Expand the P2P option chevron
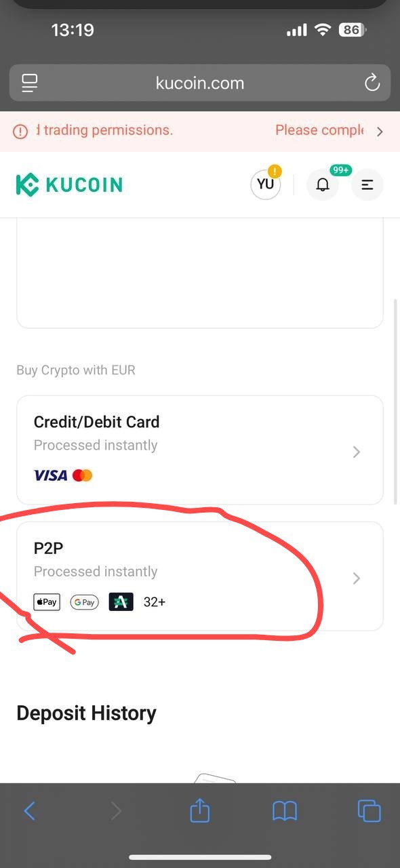 coord(357,578)
